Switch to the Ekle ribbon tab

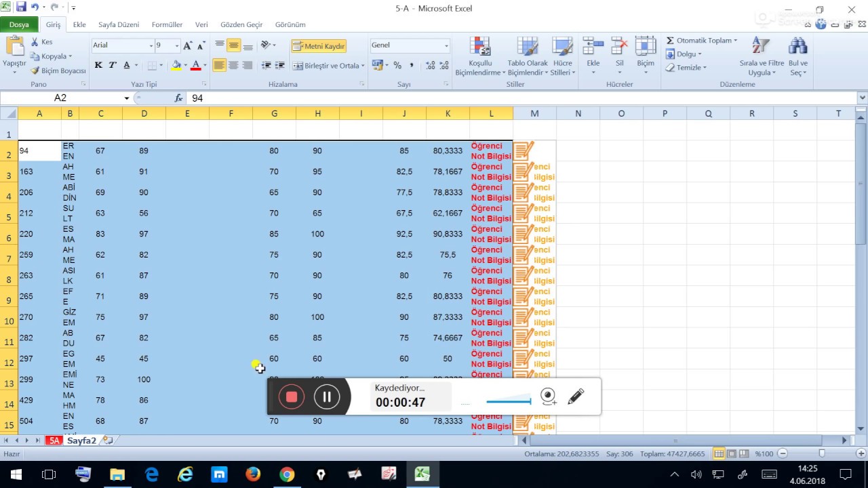tap(79, 24)
